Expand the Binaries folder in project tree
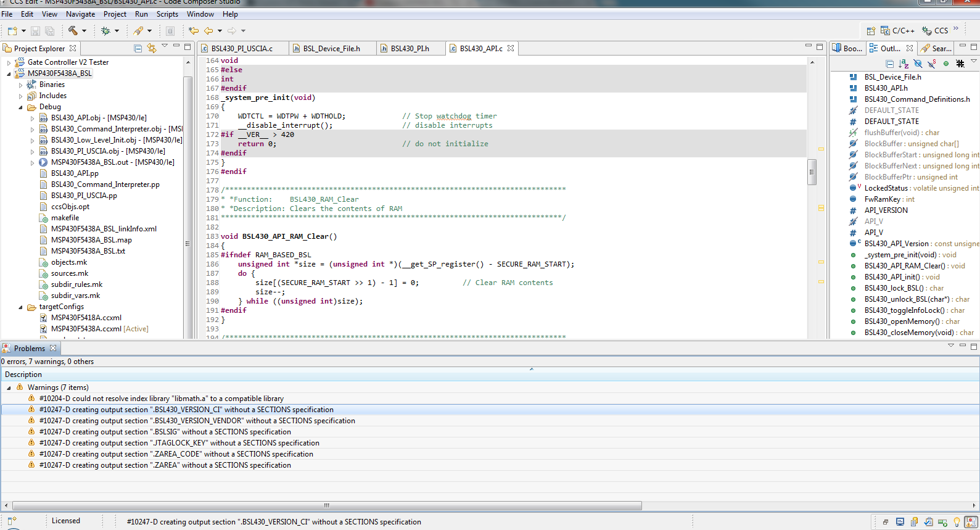Image resolution: width=980 pixels, height=530 pixels. pos(20,85)
